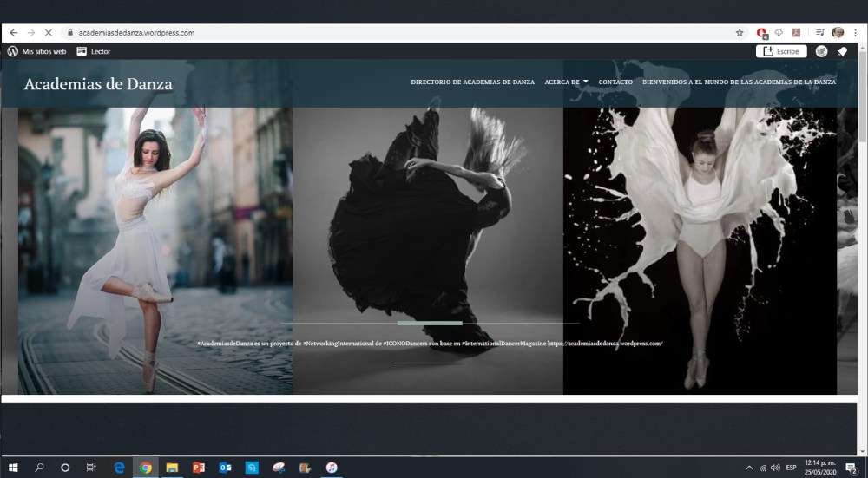Click the Academias de Danza site title

click(x=98, y=84)
